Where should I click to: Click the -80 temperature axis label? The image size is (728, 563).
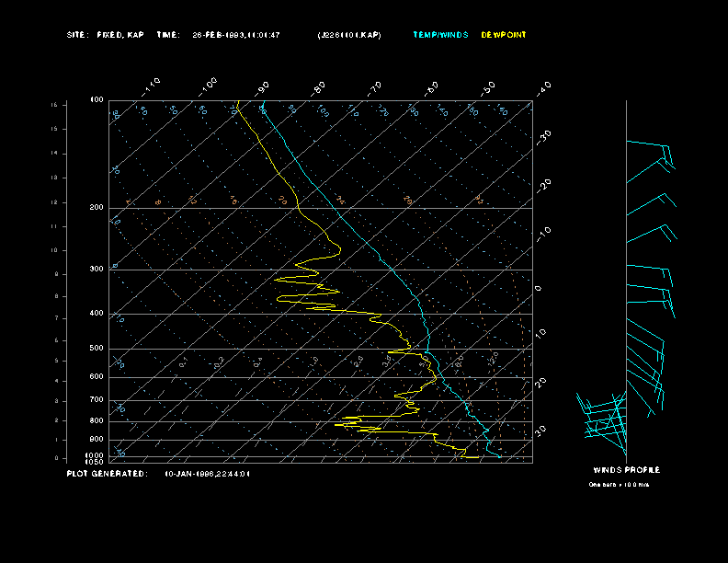[319, 86]
